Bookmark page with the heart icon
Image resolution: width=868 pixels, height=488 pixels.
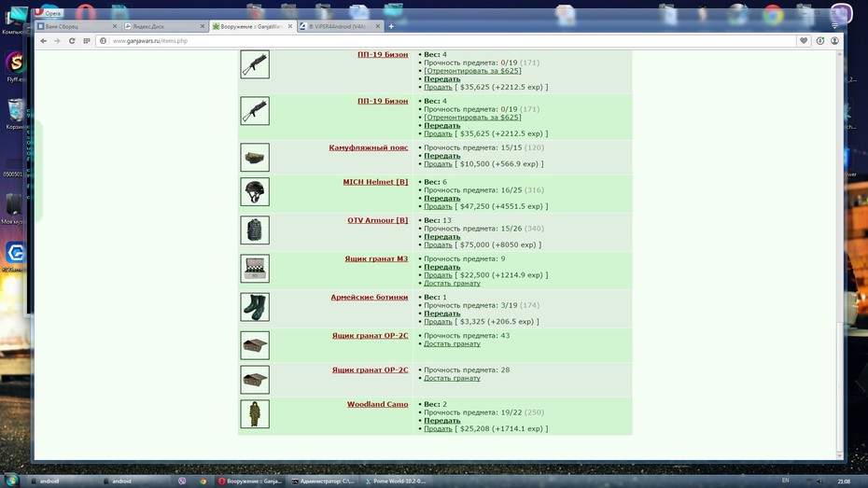click(804, 41)
